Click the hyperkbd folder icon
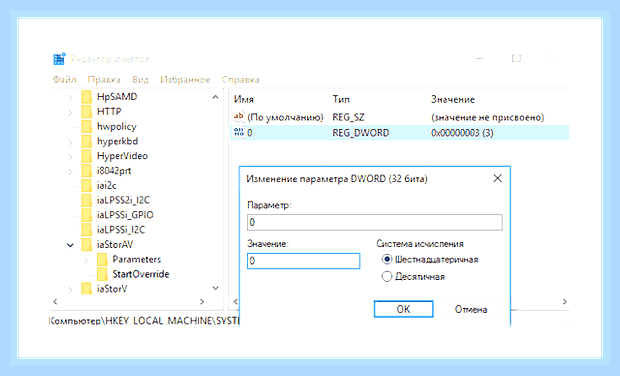This screenshot has width=620, height=376. pos(87,141)
